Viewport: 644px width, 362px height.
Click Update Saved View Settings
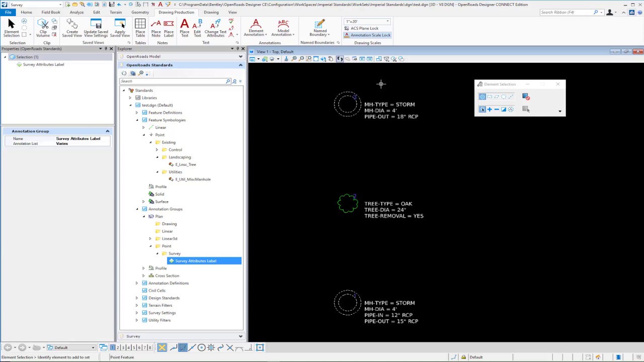tap(96, 28)
